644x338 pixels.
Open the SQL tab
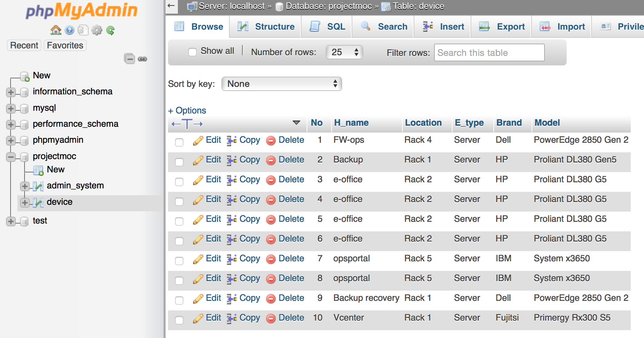pyautogui.click(x=327, y=27)
